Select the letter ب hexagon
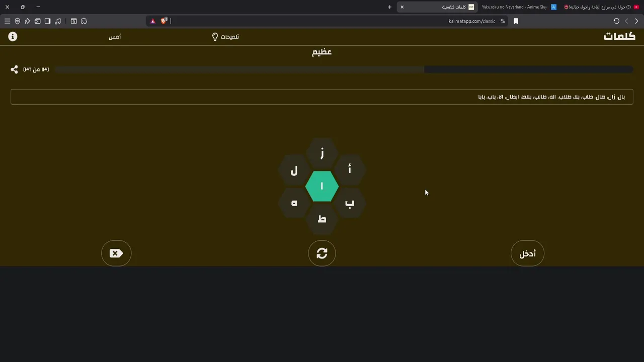The width and height of the screenshot is (644, 362). coord(349,203)
